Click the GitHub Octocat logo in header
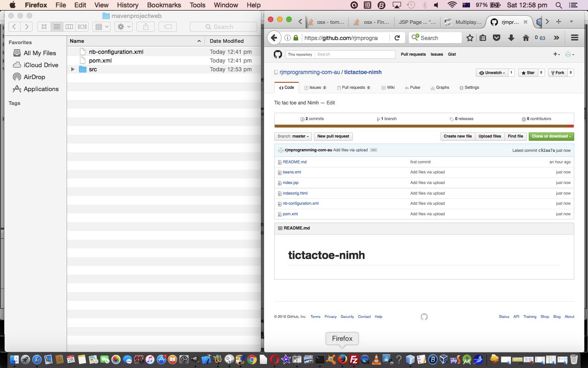This screenshot has width=588, height=368. 277,54
